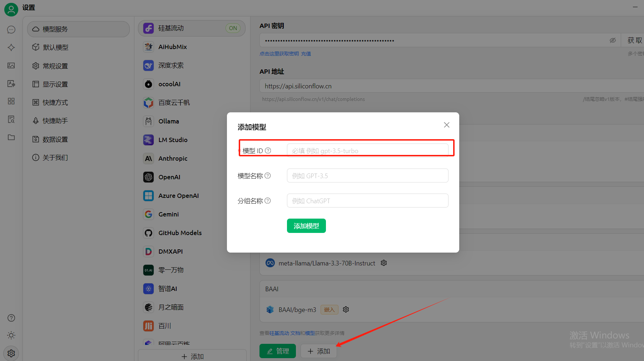Click the 模型 ID input field
This screenshot has height=361, width=644.
pyautogui.click(x=367, y=151)
